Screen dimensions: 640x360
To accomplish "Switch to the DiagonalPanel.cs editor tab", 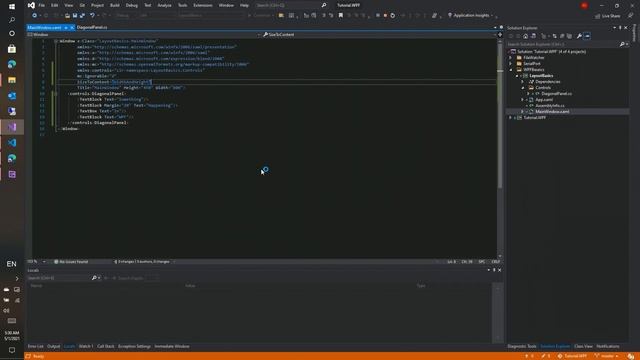I will (92, 27).
